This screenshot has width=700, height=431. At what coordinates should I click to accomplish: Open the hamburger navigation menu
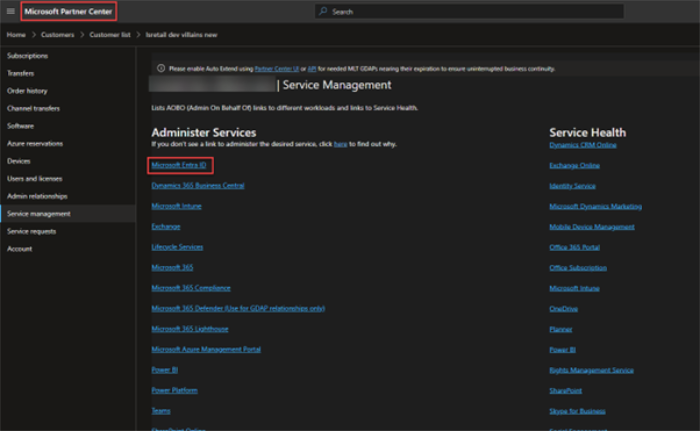(x=9, y=11)
